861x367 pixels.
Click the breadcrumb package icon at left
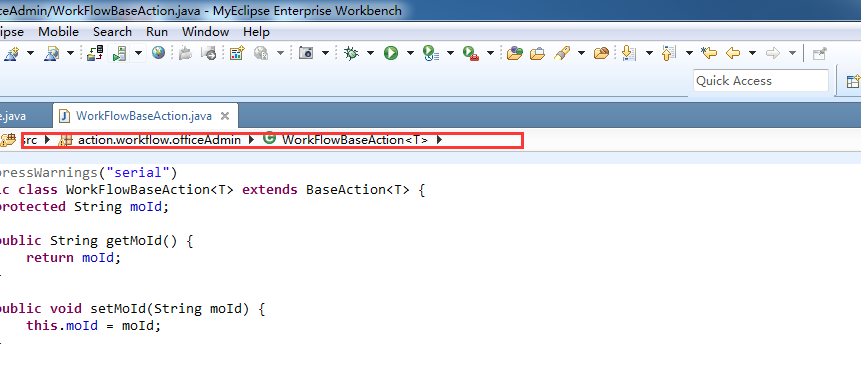point(8,140)
